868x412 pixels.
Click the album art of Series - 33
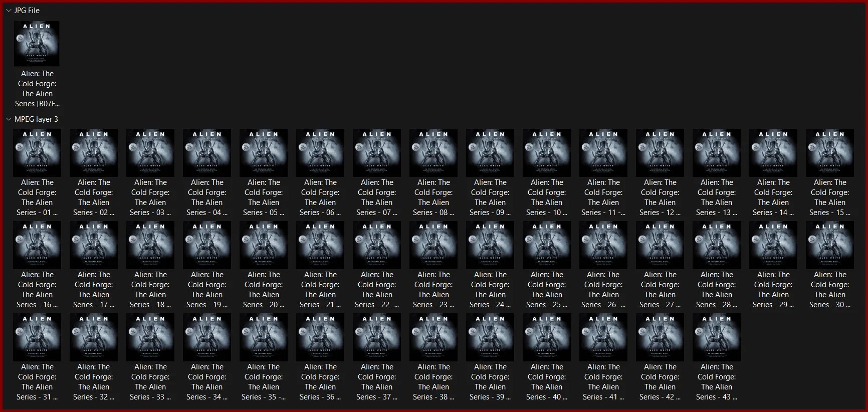(150, 337)
